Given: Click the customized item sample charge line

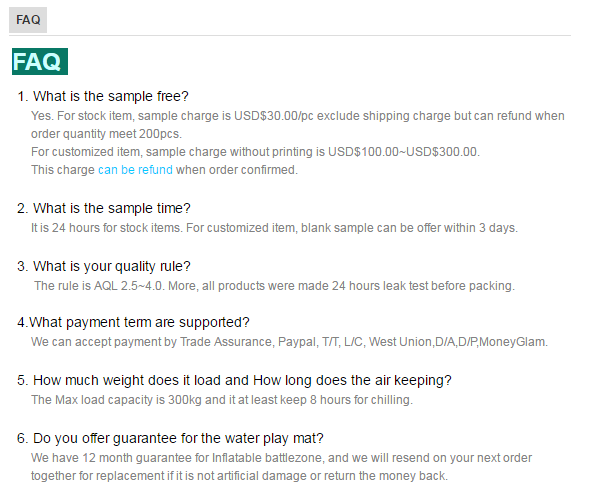Looking at the screenshot, I should (255, 152).
